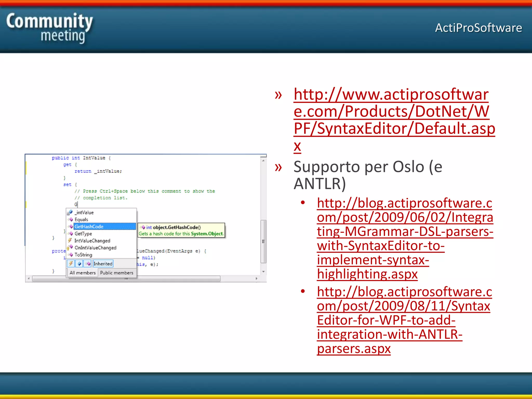Image resolution: width=532 pixels, height=399 pixels.
Task: Click the 'null)' code fragment
Action: tap(148, 258)
